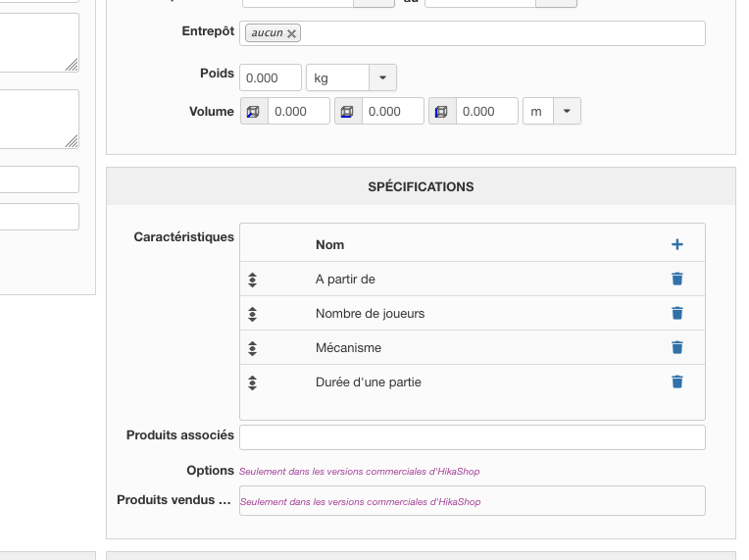Screen dimensions: 749x560
Task: Click the reorder handle beside "Mécanisme"
Action: (252, 348)
